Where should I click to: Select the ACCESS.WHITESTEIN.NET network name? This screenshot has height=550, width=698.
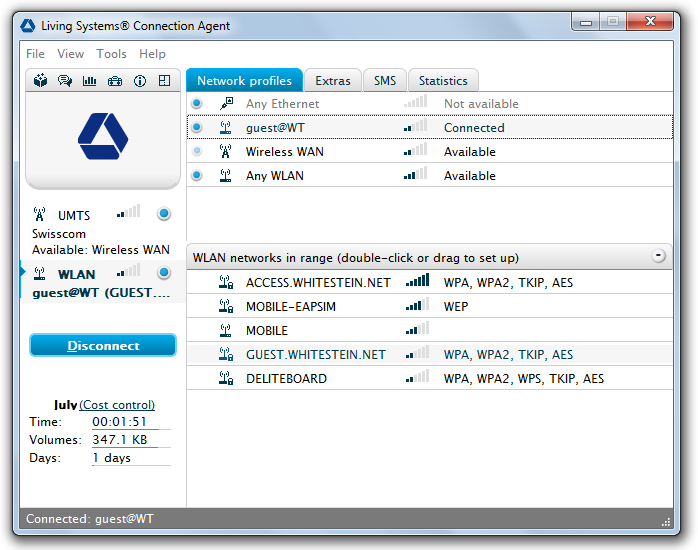(x=318, y=283)
